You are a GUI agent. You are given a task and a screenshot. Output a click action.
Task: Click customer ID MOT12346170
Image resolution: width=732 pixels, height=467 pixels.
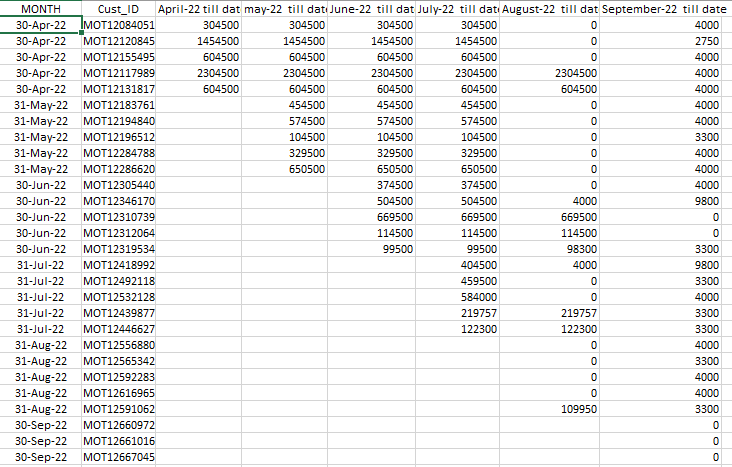pos(119,201)
